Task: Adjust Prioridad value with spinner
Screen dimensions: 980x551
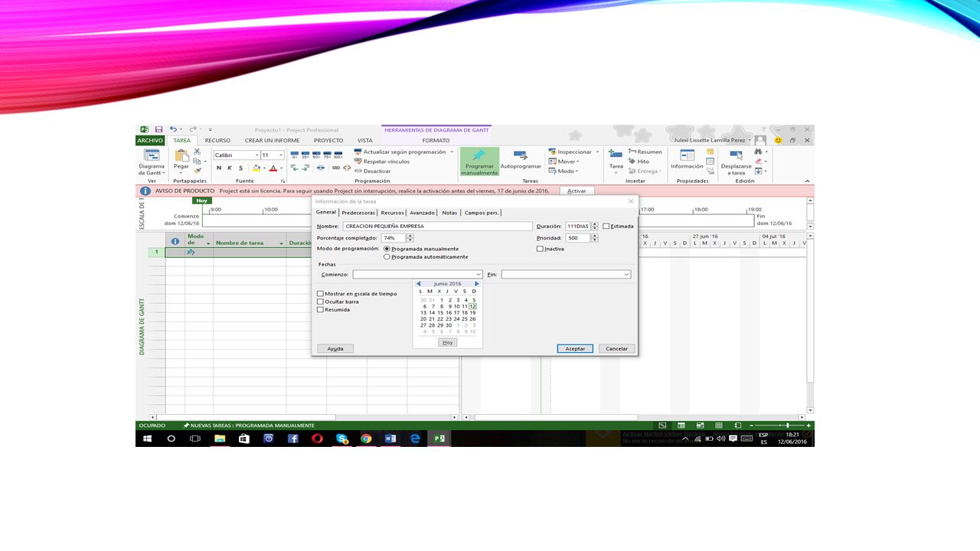Action: coord(595,238)
